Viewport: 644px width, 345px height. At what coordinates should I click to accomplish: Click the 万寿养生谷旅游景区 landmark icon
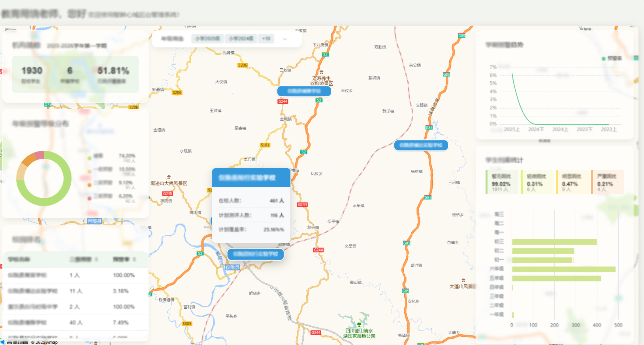point(321,72)
